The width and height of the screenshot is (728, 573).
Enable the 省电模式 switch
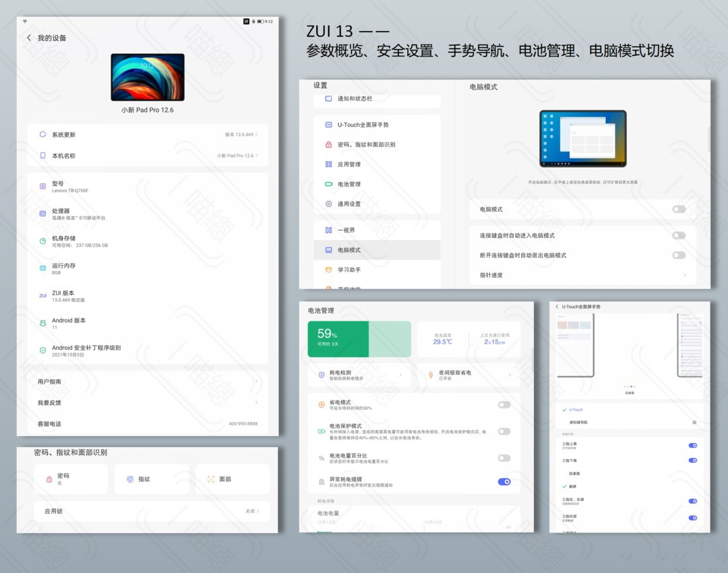point(504,404)
